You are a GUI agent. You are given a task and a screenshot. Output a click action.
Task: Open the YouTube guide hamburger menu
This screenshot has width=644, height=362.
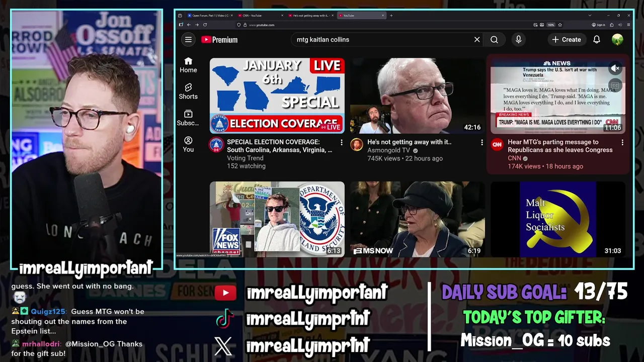[x=188, y=40]
